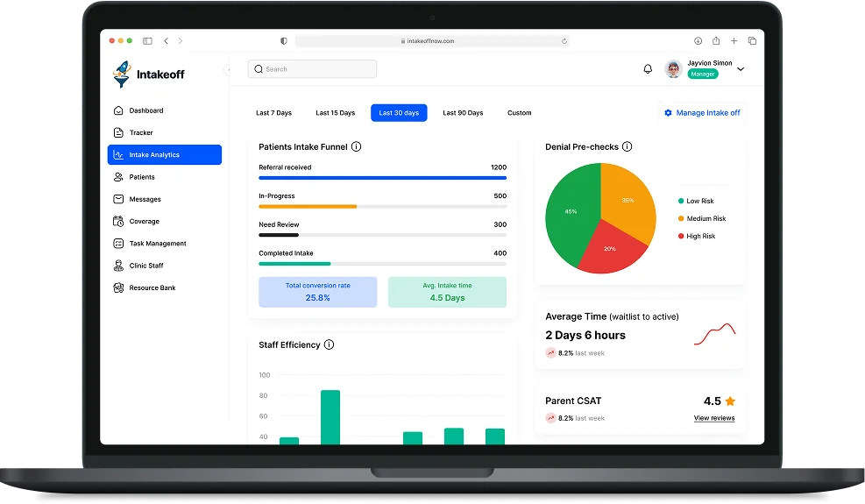Click the In-Progress orange bar
Image resolution: width=865 pixels, height=504 pixels.
(x=308, y=207)
